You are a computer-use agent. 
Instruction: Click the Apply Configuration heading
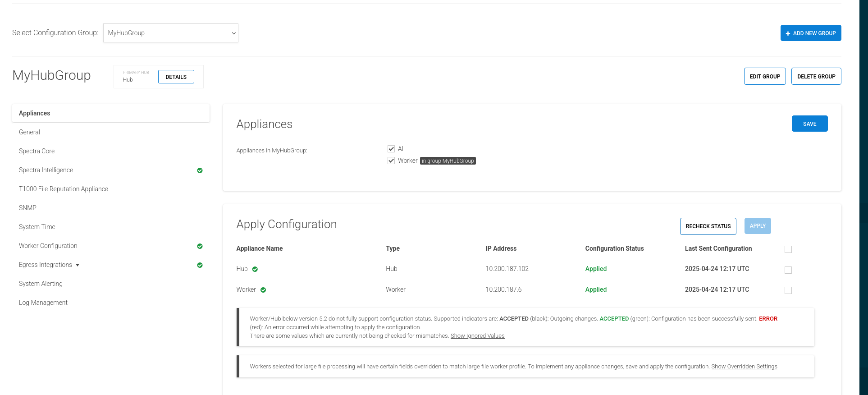click(287, 225)
